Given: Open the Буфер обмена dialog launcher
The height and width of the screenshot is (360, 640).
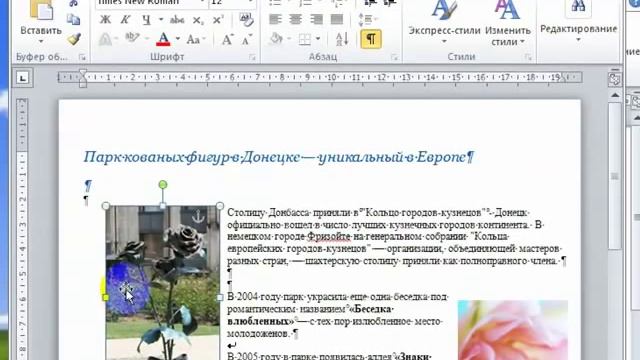Looking at the screenshot, I should (82, 58).
